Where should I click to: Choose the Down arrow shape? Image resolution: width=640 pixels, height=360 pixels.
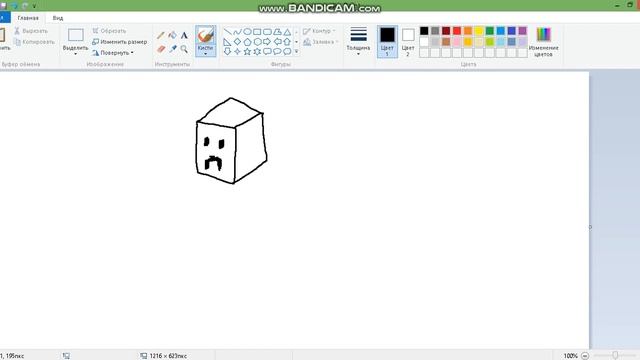(227, 51)
